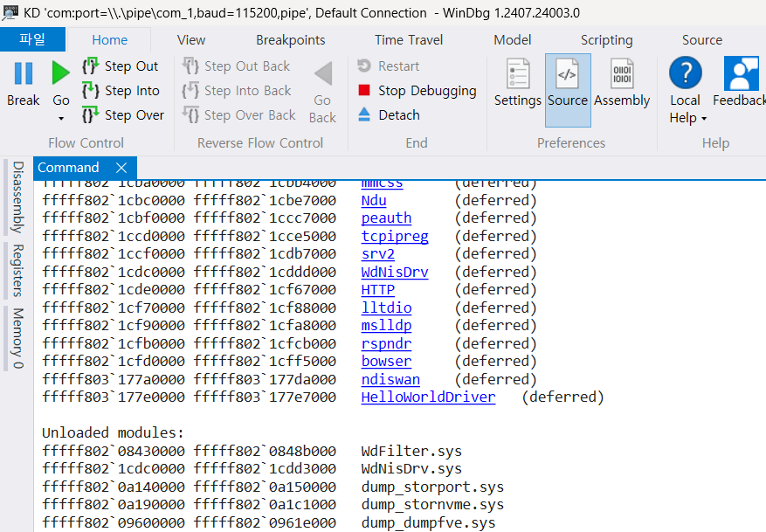Open the Source ribbon tab
The width and height of the screenshot is (766, 532).
click(702, 39)
